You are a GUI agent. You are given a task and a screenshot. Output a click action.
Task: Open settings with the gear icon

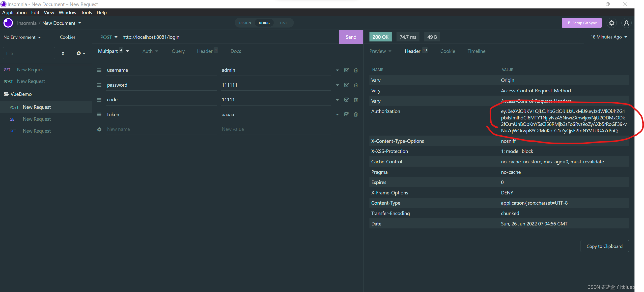pos(611,23)
